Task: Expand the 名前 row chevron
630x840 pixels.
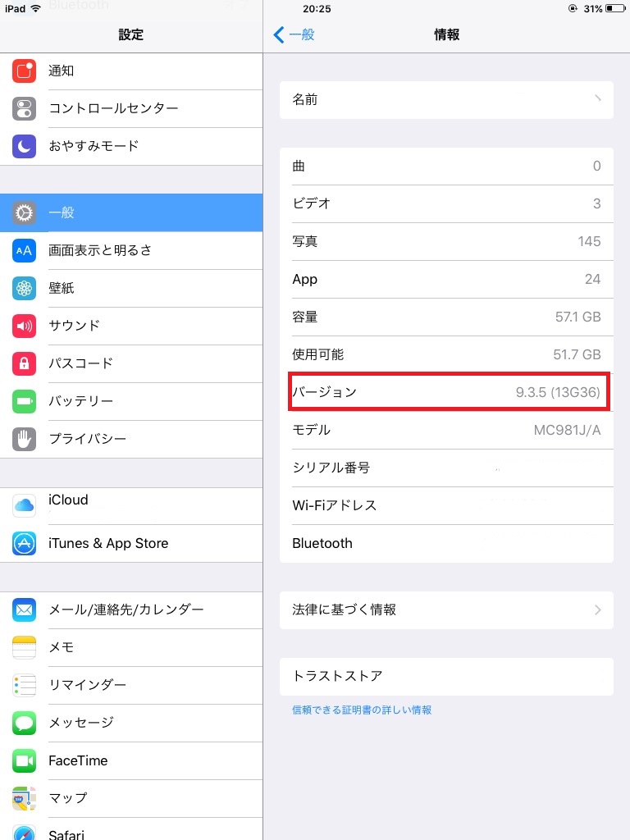Action: point(598,99)
